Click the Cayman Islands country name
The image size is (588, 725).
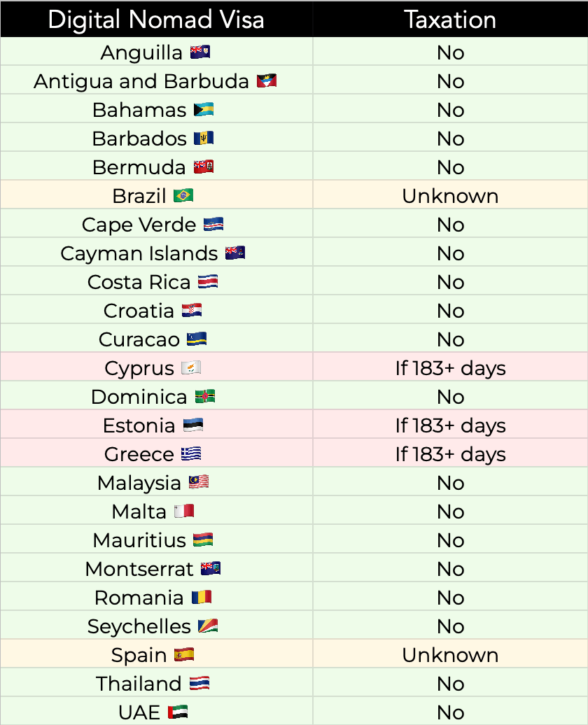coord(139,253)
